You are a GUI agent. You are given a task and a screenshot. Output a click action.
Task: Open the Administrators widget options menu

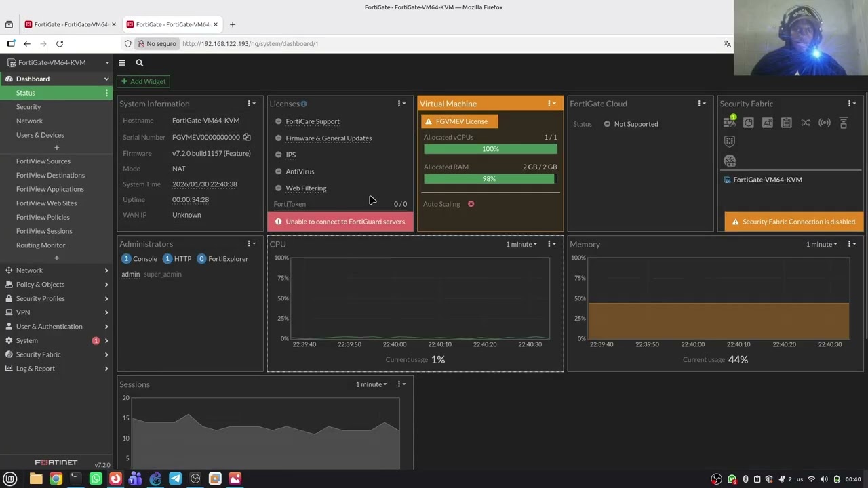(x=252, y=244)
